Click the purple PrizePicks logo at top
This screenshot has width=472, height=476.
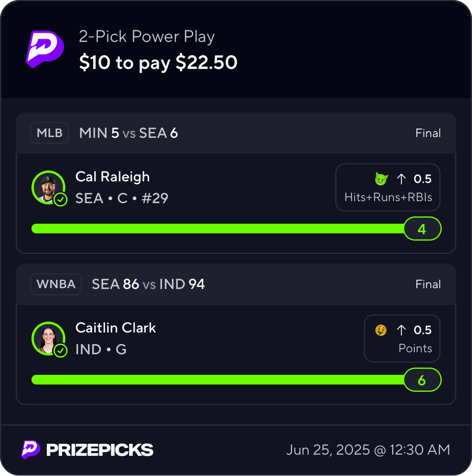click(45, 49)
